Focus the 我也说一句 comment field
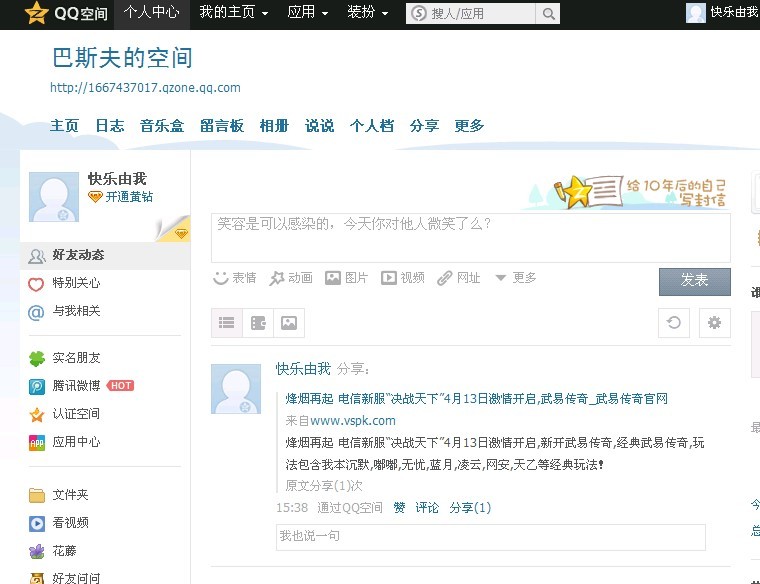760x584 pixels. click(491, 537)
